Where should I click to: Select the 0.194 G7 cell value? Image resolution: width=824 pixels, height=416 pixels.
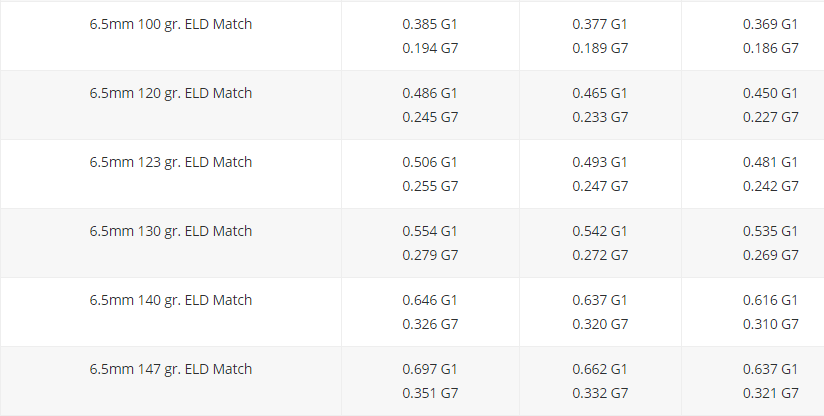[430, 48]
